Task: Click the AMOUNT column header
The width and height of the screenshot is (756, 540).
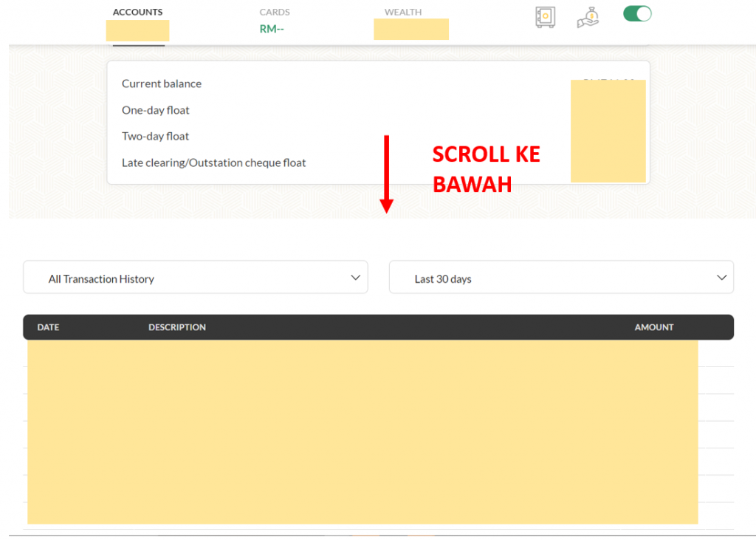Action: tap(653, 327)
